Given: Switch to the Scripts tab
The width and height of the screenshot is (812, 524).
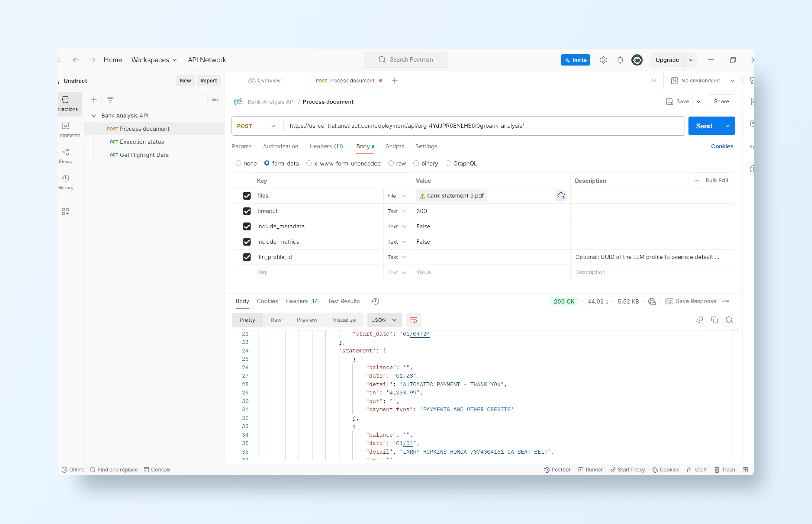Looking at the screenshot, I should [395, 146].
